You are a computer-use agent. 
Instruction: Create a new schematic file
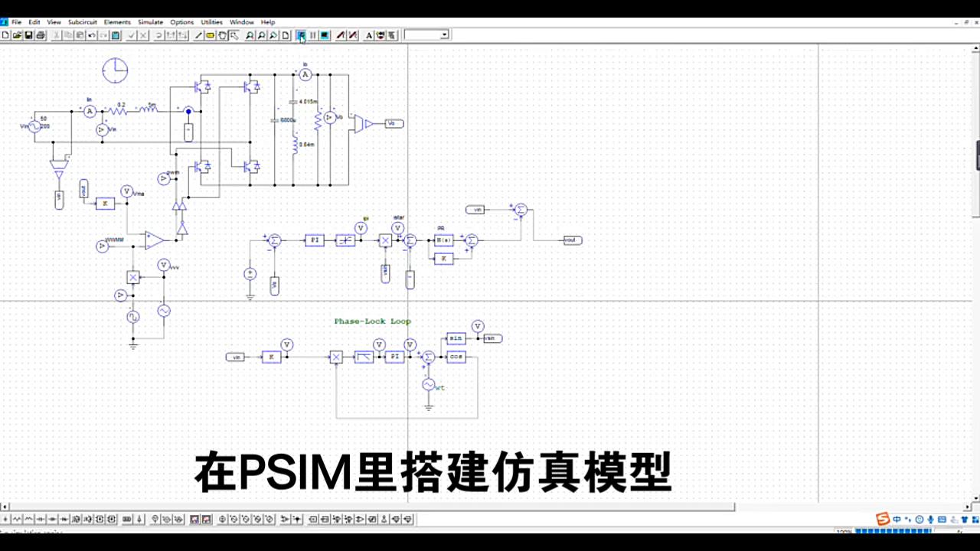tap(5, 35)
